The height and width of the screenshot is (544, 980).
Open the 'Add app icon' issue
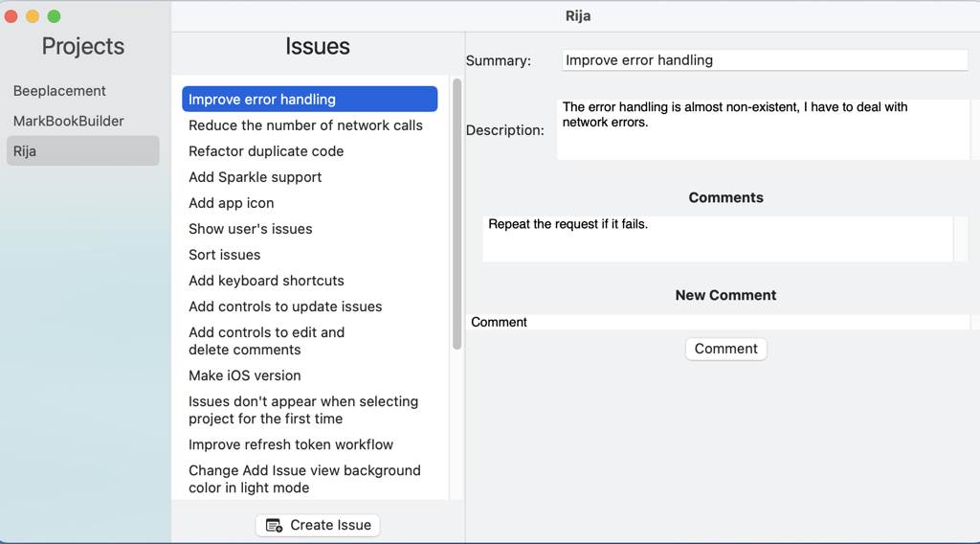(232, 203)
